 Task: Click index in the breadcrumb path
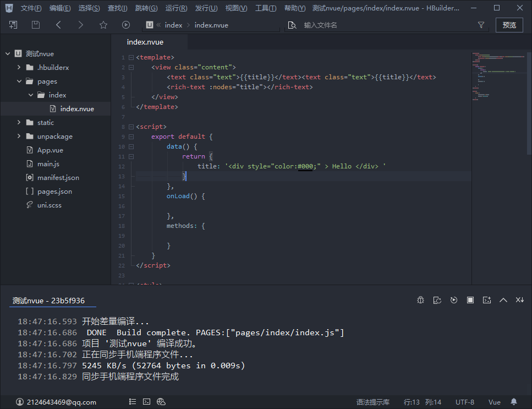pos(173,25)
